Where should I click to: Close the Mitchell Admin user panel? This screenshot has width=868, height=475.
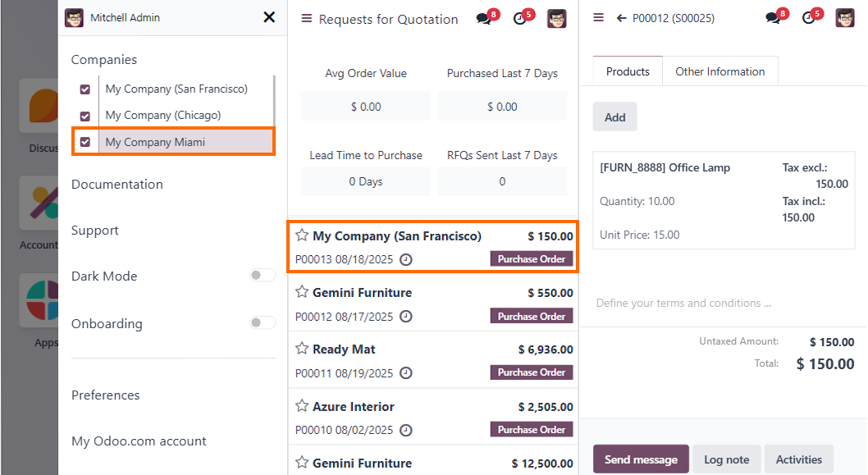(268, 17)
